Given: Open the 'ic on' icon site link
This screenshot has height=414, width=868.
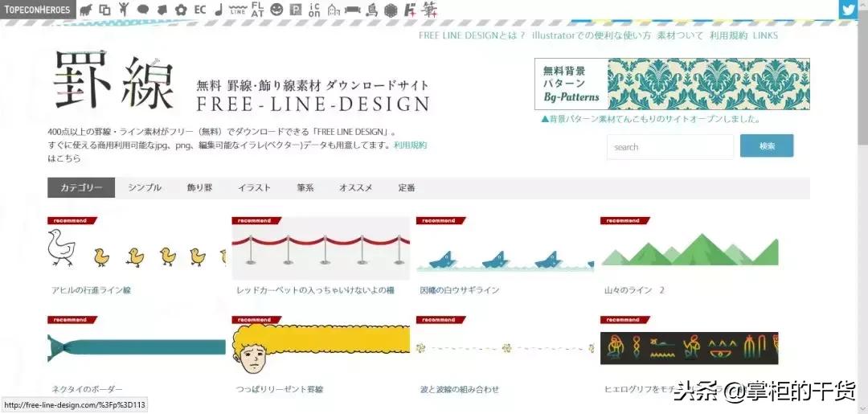Looking at the screenshot, I should coord(314,10).
